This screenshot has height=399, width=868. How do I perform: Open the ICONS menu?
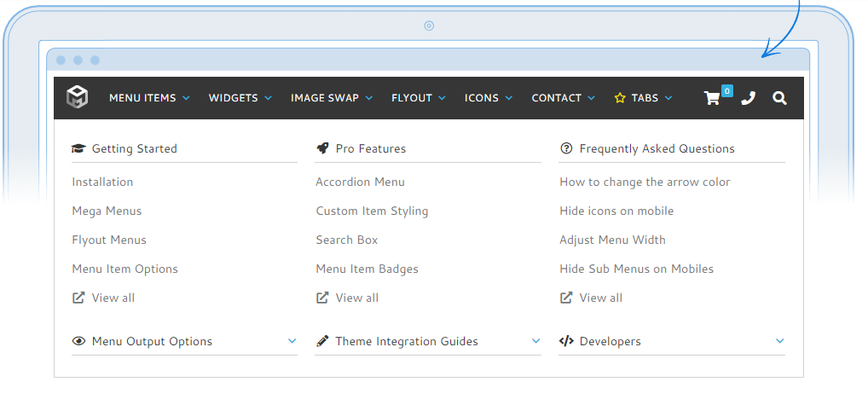[482, 98]
